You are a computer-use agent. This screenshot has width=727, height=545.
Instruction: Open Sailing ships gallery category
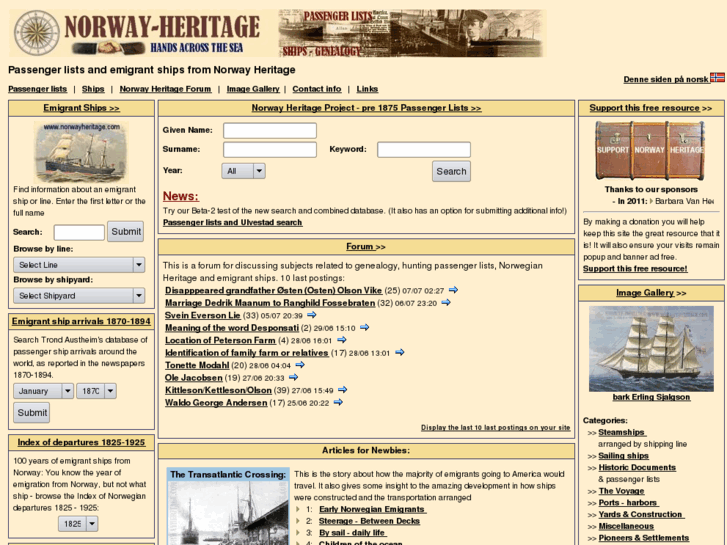[x=624, y=456]
